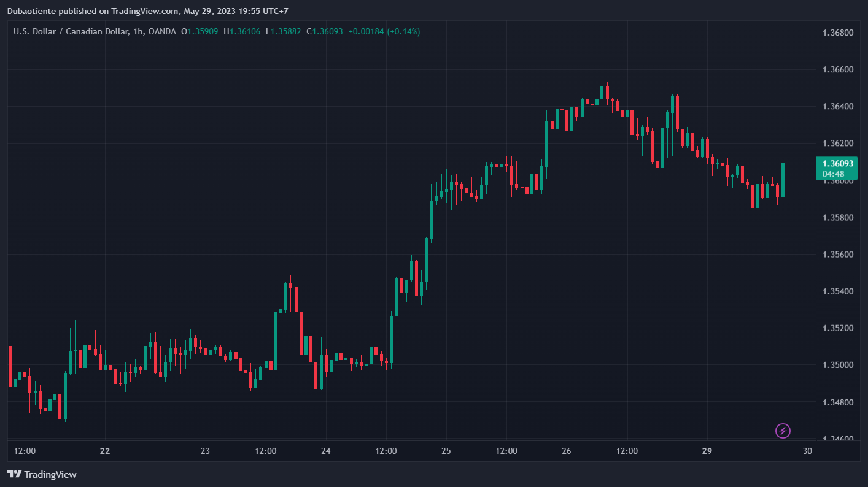This screenshot has height=487, width=868.
Task: Click the purple lightning bolt icon
Action: tap(783, 431)
